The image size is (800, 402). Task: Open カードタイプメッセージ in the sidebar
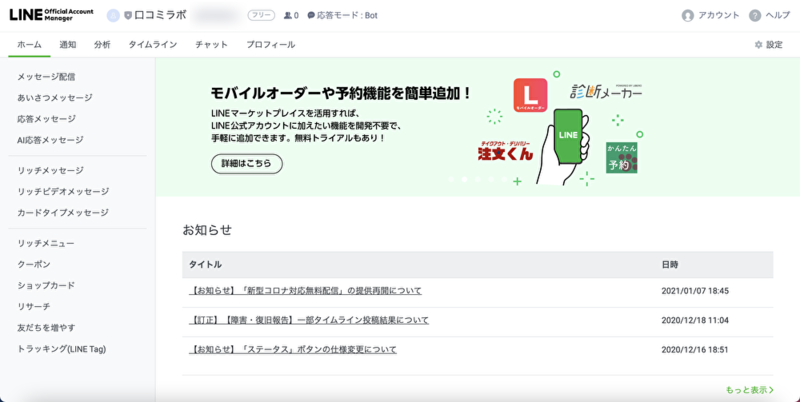(x=63, y=212)
